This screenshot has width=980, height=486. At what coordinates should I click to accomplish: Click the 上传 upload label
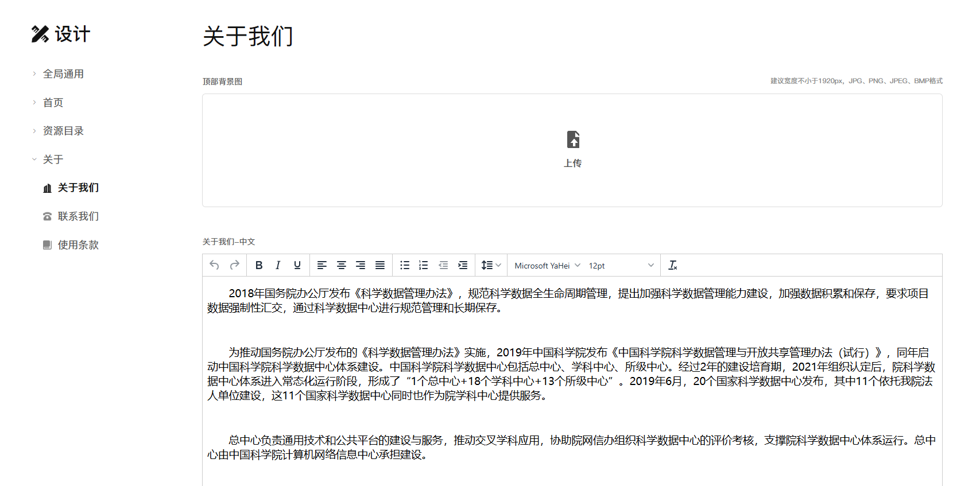click(572, 164)
